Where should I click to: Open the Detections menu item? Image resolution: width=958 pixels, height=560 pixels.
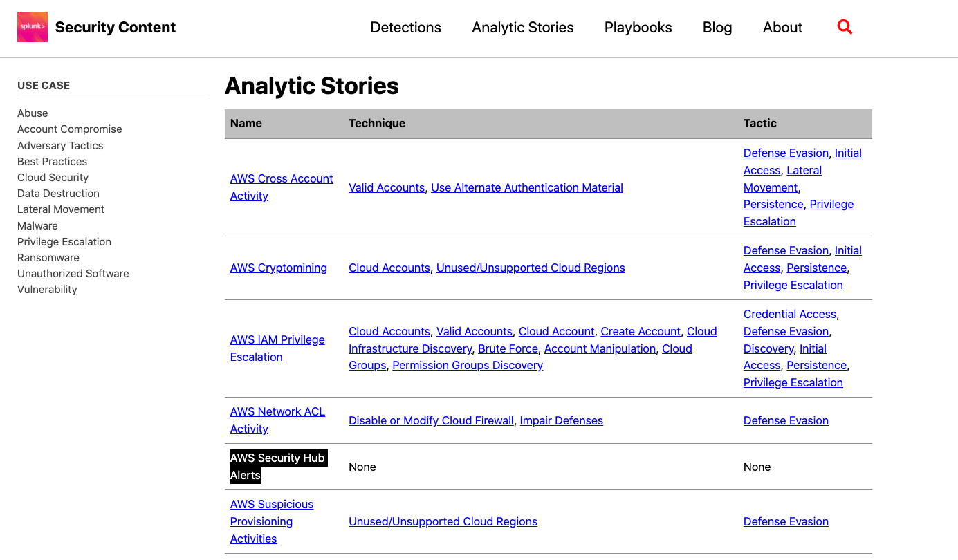[405, 28]
